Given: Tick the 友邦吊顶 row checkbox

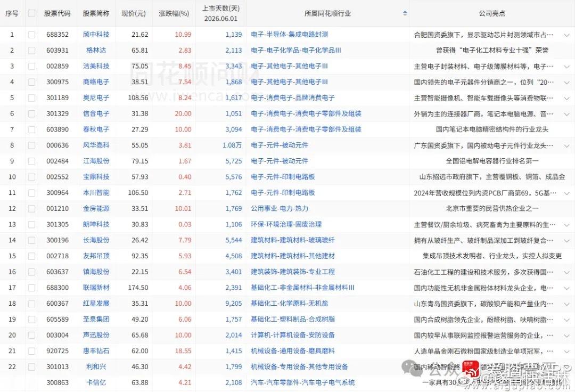Looking at the screenshot, I should click(x=31, y=256).
